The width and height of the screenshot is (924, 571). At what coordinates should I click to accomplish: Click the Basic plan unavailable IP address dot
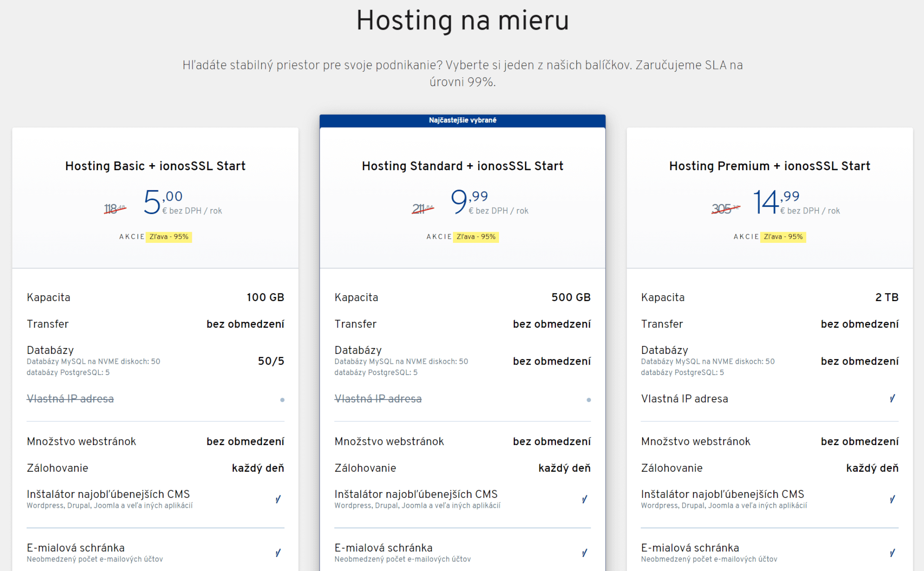click(282, 400)
